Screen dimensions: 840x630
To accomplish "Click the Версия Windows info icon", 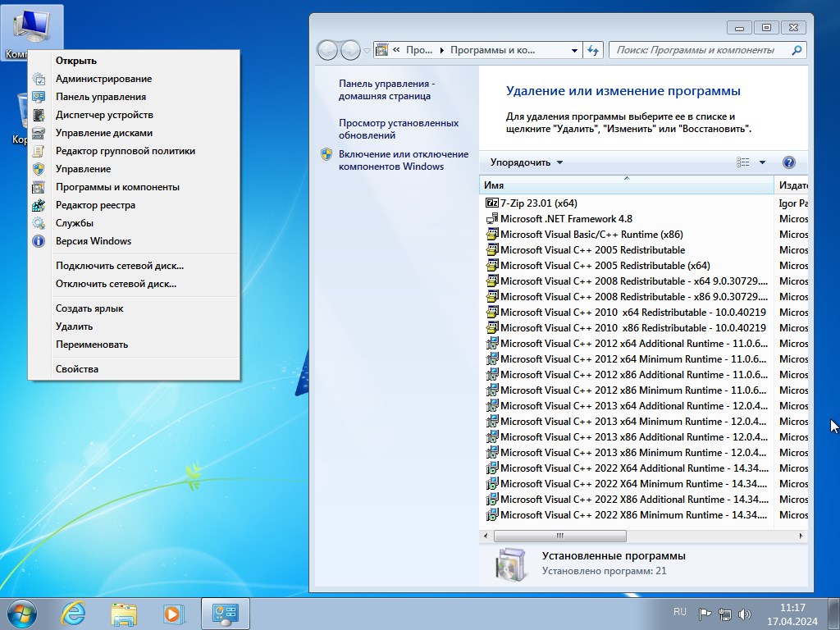I will 39,241.
